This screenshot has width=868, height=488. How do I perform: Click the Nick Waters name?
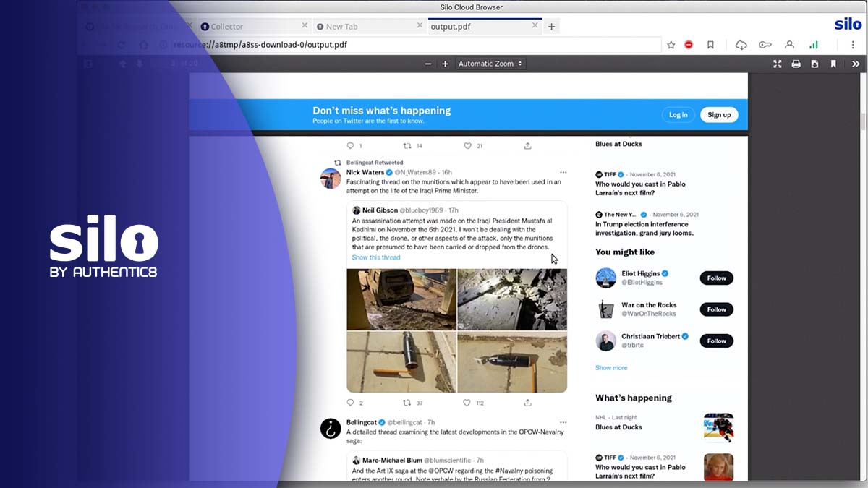[365, 172]
